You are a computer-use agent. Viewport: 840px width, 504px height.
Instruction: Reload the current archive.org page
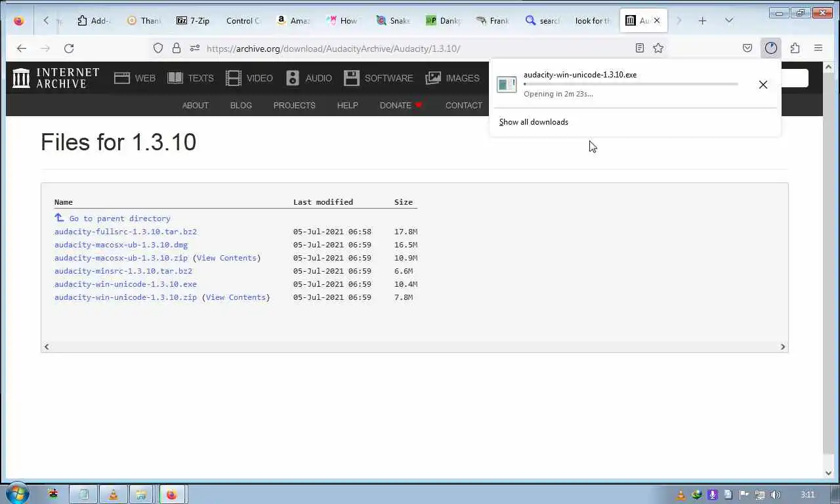[x=69, y=48]
